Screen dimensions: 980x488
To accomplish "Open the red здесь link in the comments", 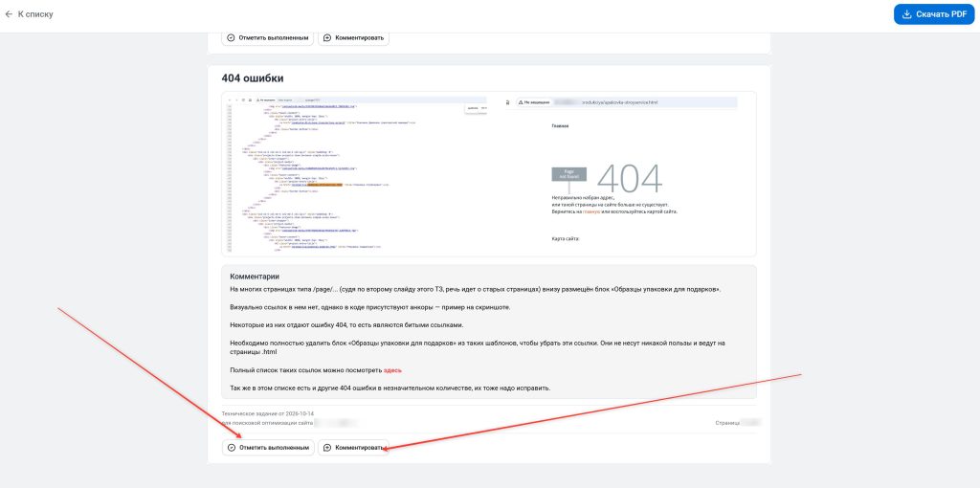I will [392, 370].
